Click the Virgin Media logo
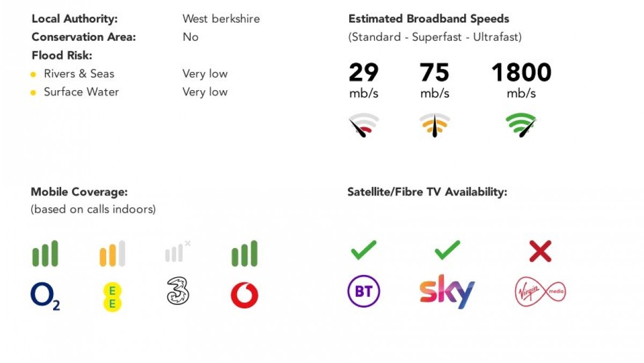This screenshot has width=644, height=363. pyautogui.click(x=540, y=292)
